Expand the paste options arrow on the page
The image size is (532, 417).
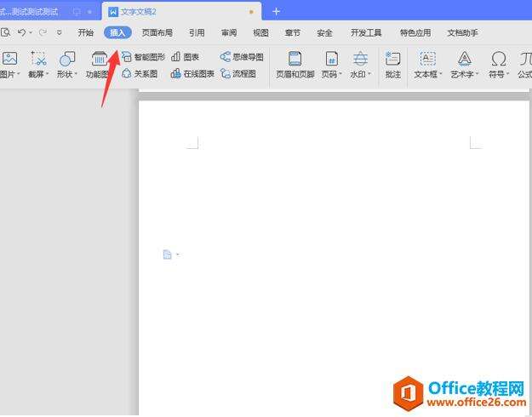(178, 254)
